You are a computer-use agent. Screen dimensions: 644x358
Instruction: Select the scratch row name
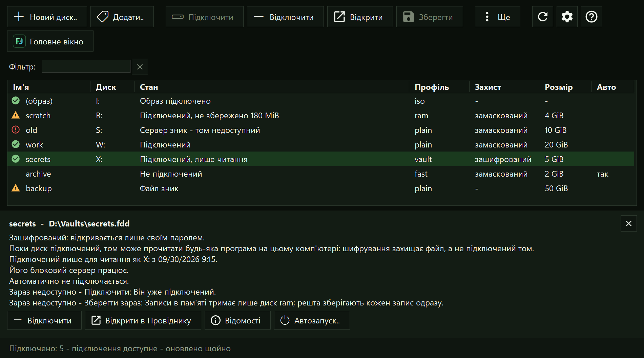[38, 115]
